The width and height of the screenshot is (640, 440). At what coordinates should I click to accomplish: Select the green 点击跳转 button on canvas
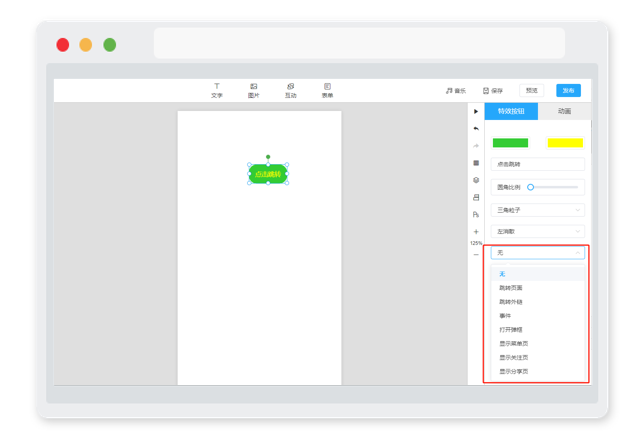pyautogui.click(x=268, y=174)
